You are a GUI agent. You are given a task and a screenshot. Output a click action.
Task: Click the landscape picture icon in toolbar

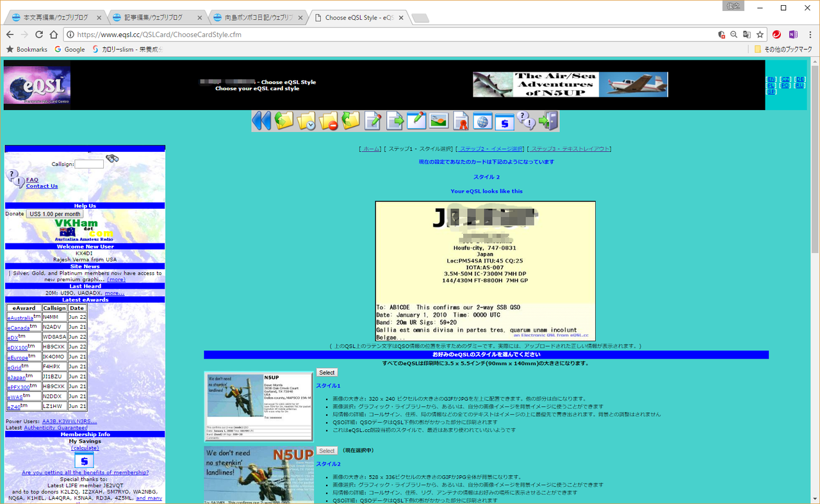(439, 120)
